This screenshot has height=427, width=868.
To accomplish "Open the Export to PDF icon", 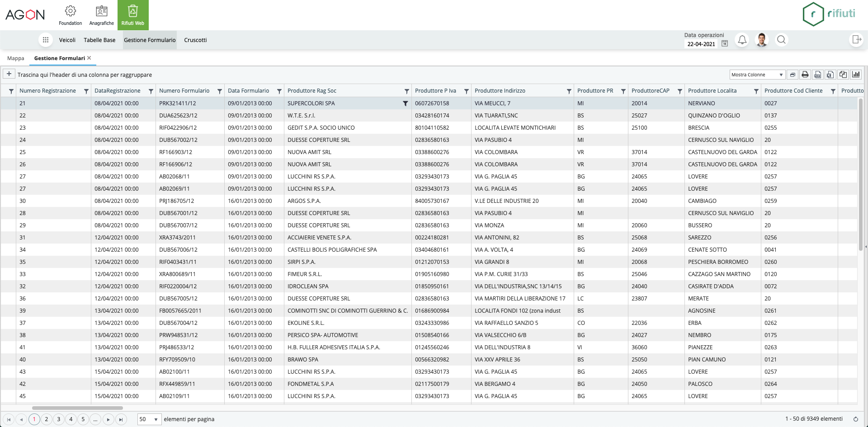I will click(x=817, y=75).
